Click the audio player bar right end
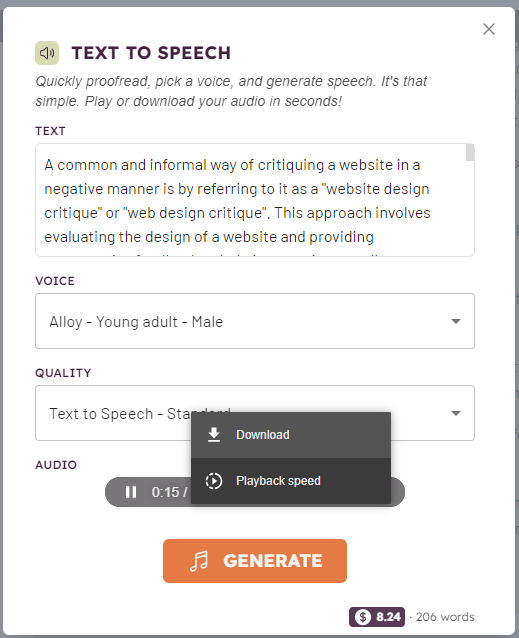 point(398,492)
